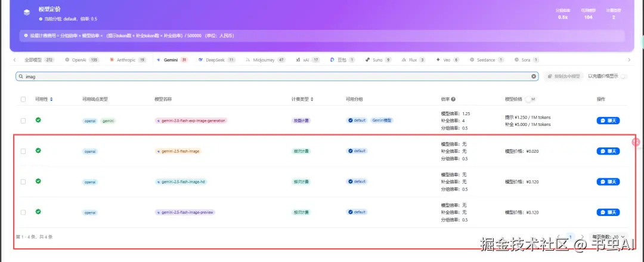Click the DeepSeek logo icon in tabs
Image resolution: width=644 pixels, height=262 pixels.
(200, 60)
